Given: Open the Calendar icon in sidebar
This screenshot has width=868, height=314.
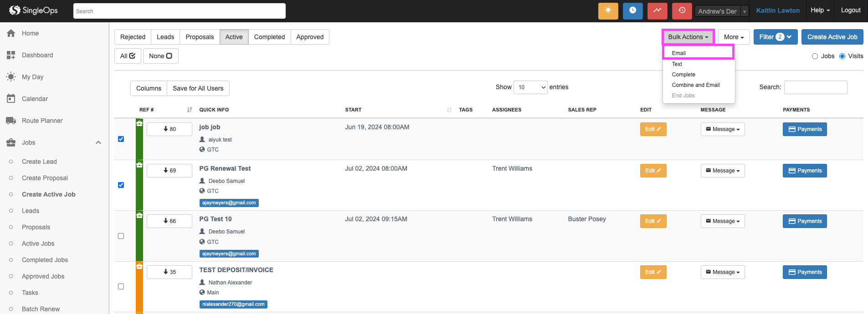Looking at the screenshot, I should coord(11,99).
